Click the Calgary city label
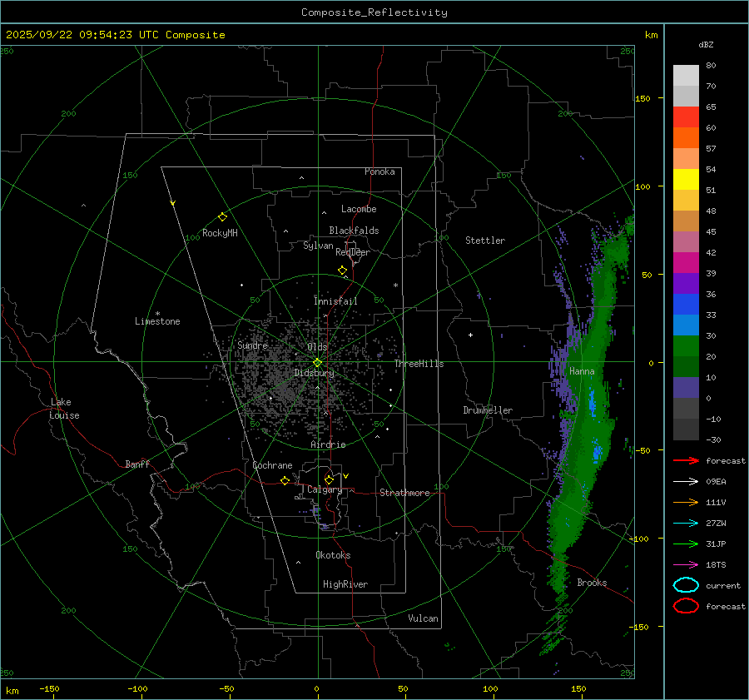The image size is (749, 700). (324, 490)
